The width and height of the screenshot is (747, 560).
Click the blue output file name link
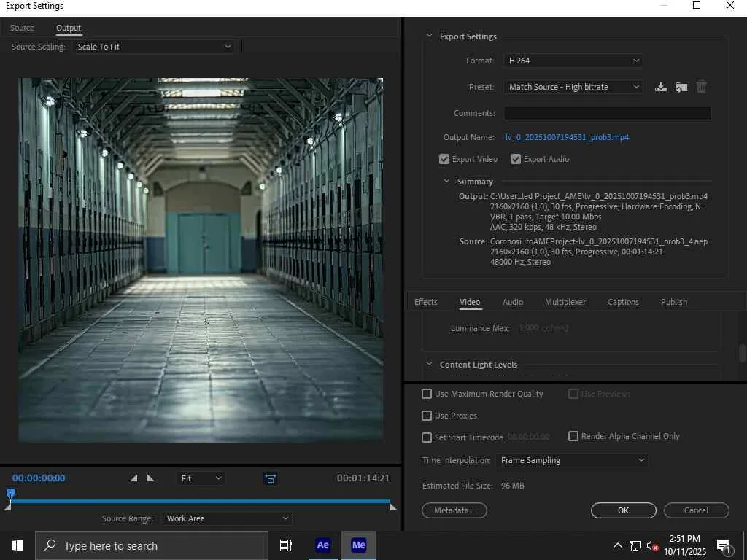coord(567,137)
